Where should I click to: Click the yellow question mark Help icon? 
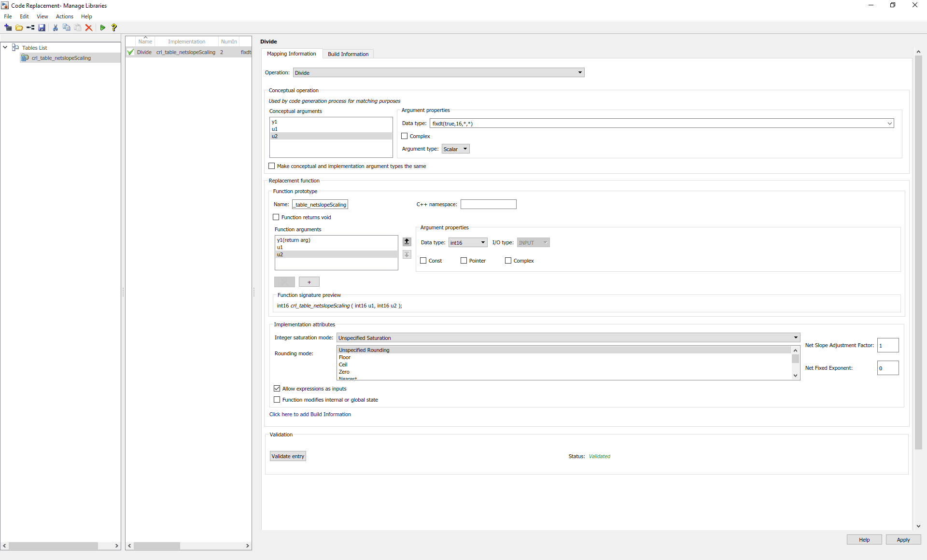(114, 28)
